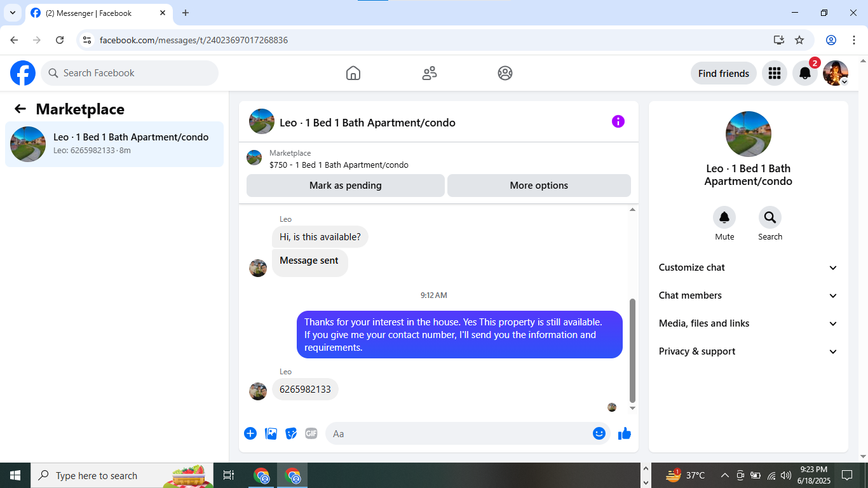Image resolution: width=868 pixels, height=488 pixels.
Task: Open the Leo conversation in the list
Action: pos(114,144)
